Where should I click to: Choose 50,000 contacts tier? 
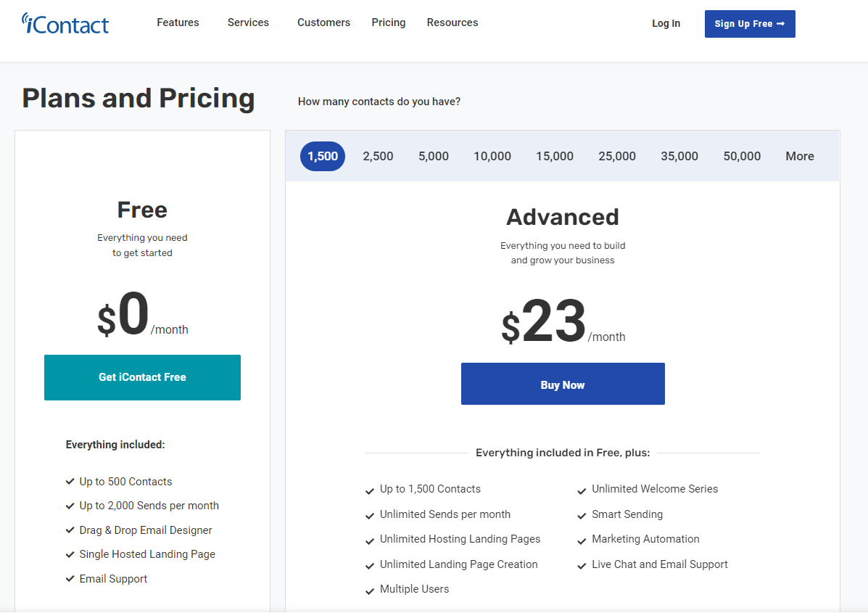click(742, 156)
